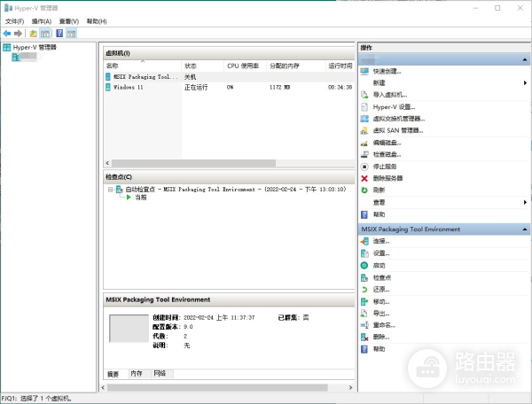Sort by the 状态 column header
This screenshot has height=404, width=532.
pyautogui.click(x=203, y=66)
